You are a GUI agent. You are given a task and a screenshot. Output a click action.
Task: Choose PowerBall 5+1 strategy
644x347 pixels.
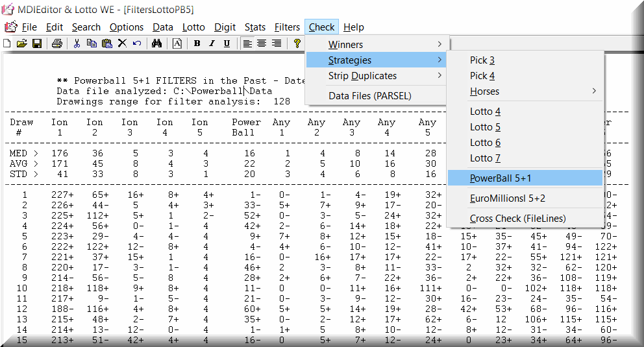click(525, 178)
